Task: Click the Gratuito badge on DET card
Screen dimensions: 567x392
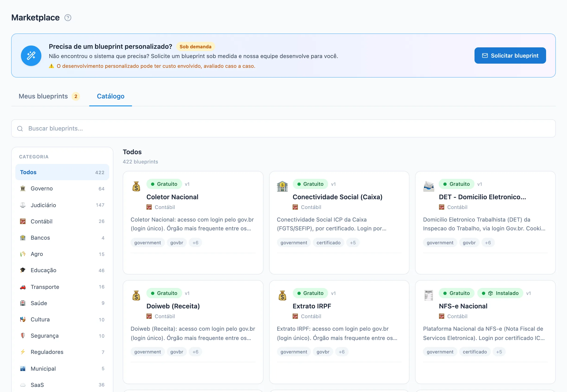Action: coord(456,184)
